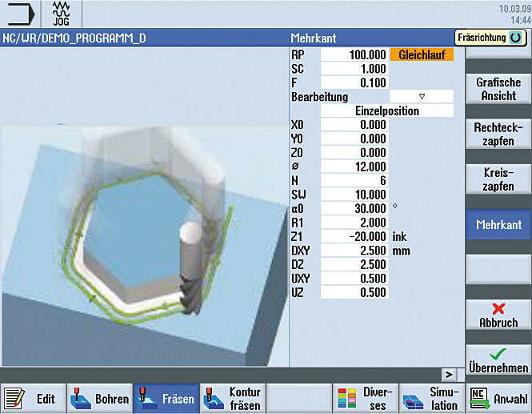This screenshot has width=532, height=414.
Task: Select the Fräsen tab
Action: (166, 398)
